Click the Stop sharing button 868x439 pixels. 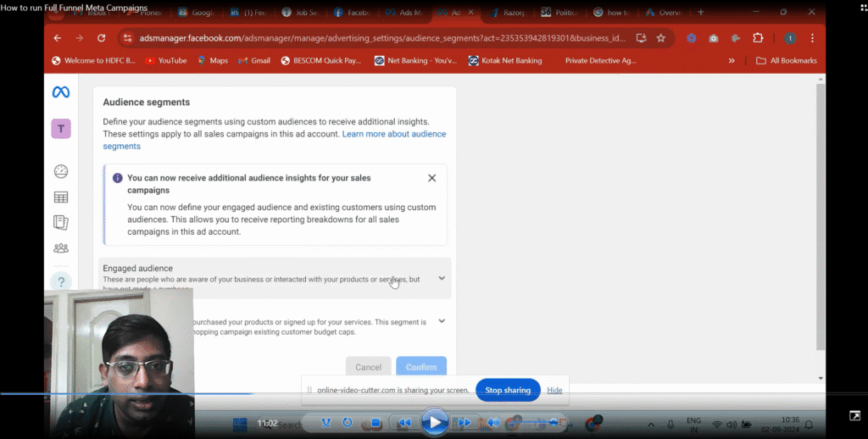click(507, 390)
